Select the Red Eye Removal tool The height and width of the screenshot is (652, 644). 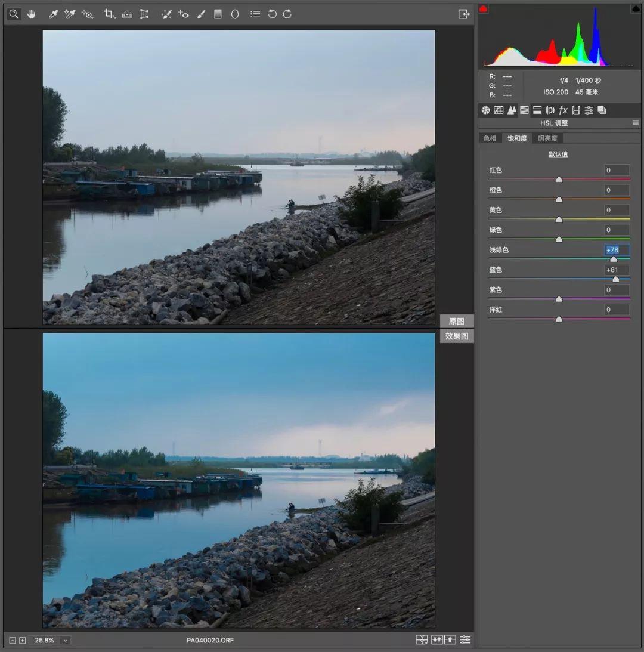[x=183, y=14]
